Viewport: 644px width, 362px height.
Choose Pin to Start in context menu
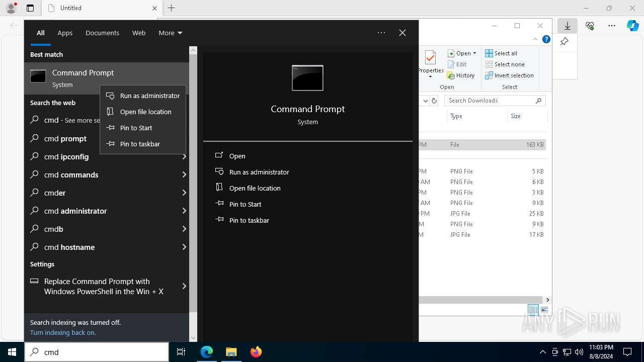143,128
